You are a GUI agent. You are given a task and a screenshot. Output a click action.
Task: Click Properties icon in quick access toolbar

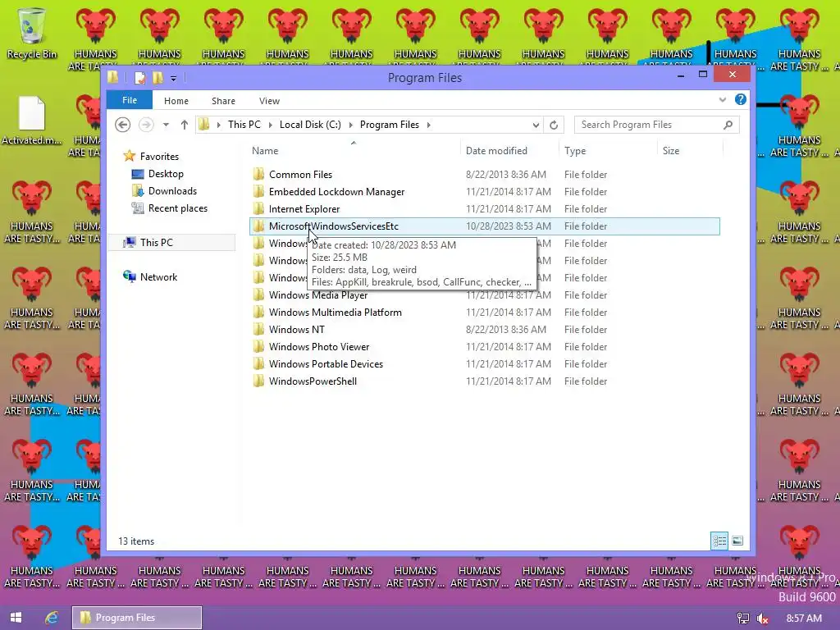point(139,78)
